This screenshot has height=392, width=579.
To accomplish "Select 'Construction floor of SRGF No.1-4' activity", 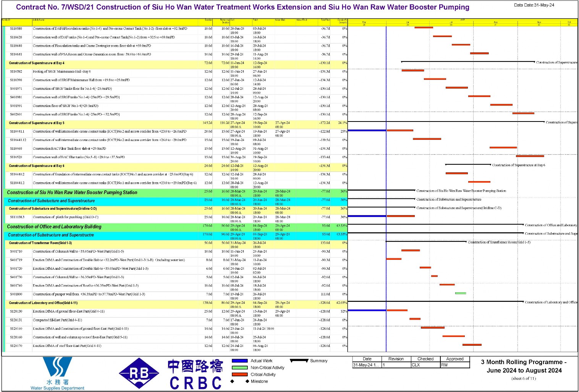I will point(65,106).
